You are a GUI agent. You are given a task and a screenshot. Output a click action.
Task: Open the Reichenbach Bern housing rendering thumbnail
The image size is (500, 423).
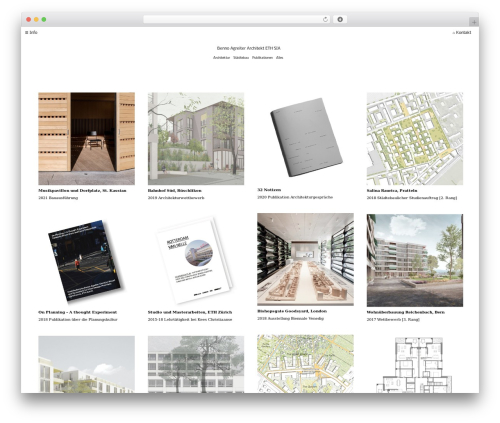(415, 260)
